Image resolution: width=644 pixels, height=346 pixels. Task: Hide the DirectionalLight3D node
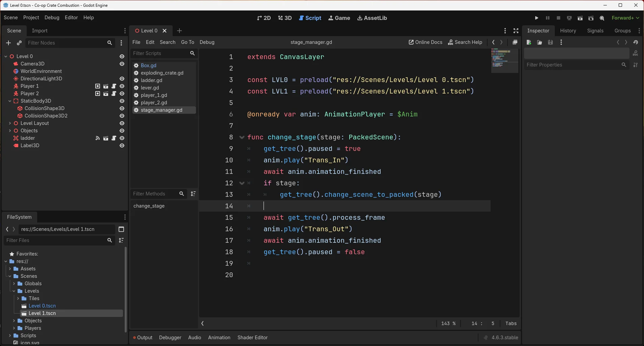(122, 79)
